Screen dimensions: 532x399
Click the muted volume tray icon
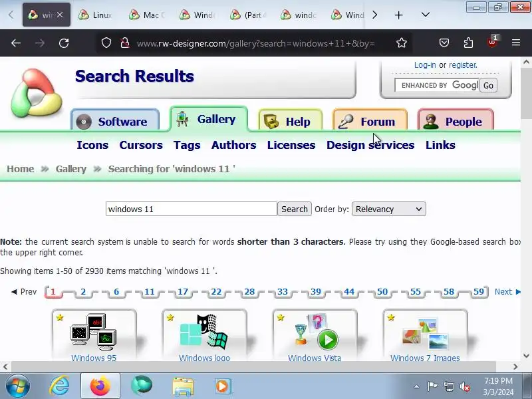[464, 386]
